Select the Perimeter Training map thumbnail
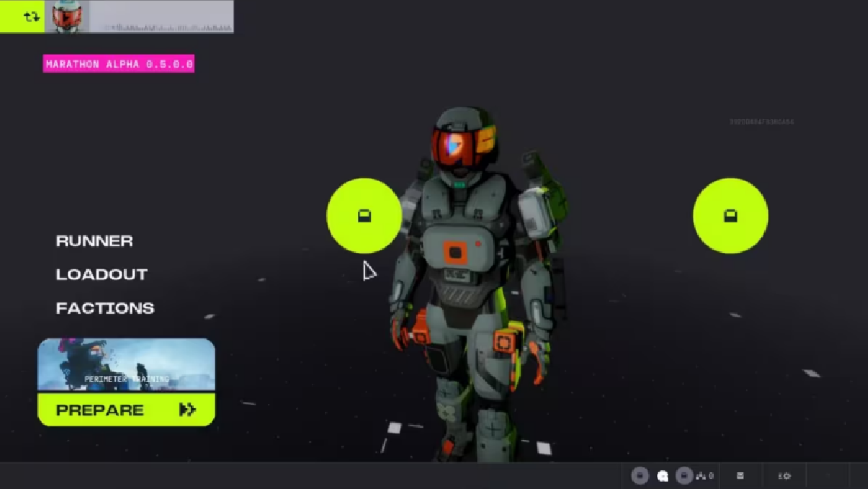This screenshot has width=868, height=489. click(126, 365)
